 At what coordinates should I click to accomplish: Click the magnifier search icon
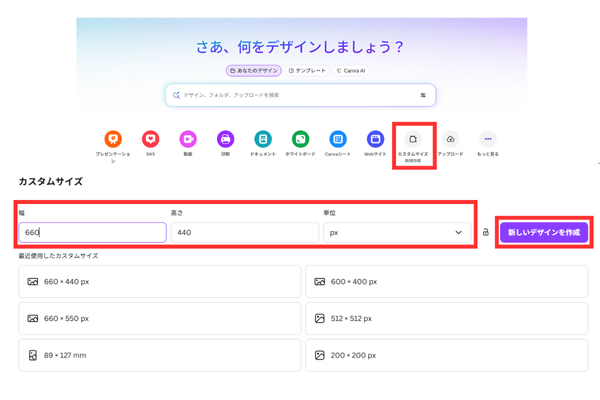(x=176, y=95)
